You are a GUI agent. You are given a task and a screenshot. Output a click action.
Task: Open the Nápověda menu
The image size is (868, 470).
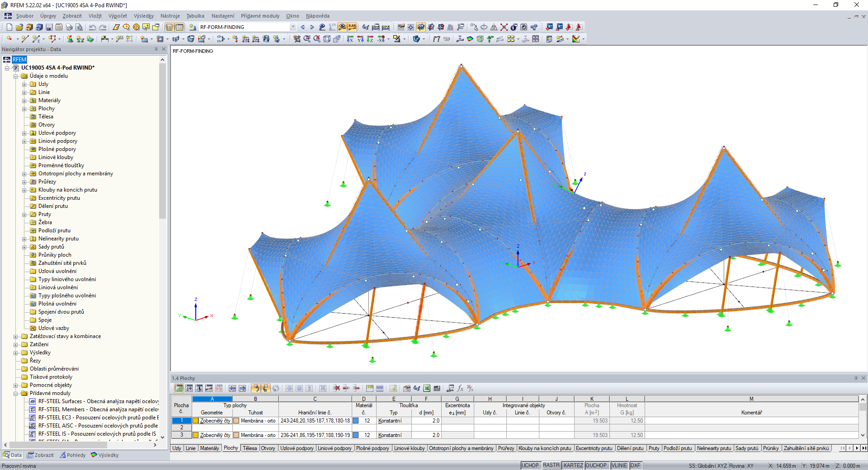[318, 16]
